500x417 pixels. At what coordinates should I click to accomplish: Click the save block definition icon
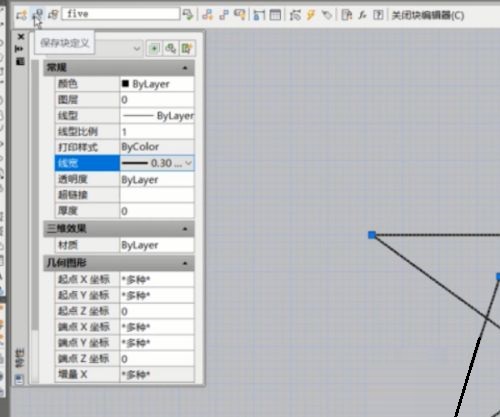click(x=37, y=15)
